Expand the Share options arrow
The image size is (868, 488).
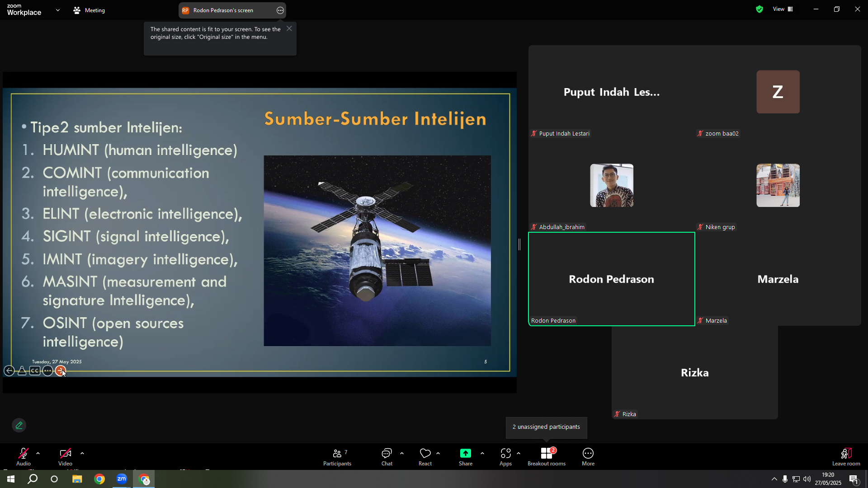click(x=482, y=453)
